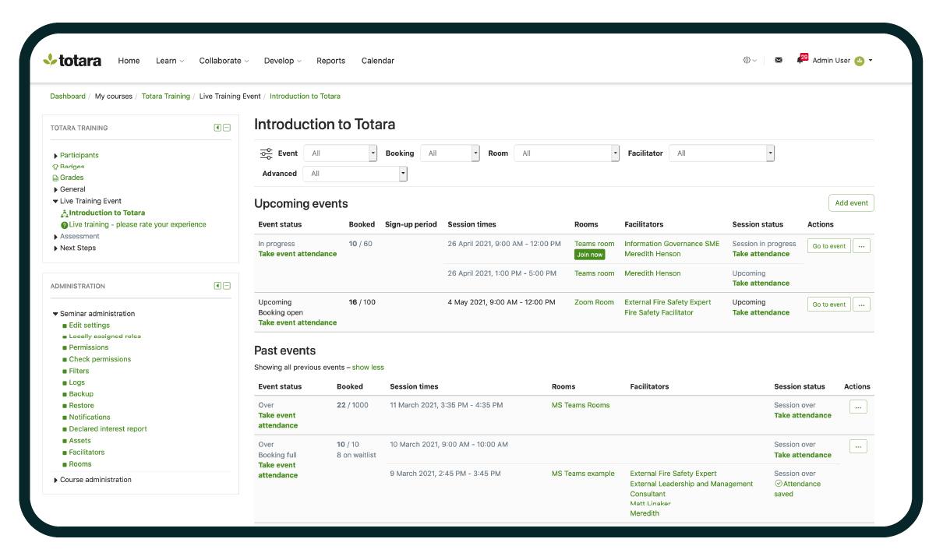Open the notifications bell with 29 badge
Image resolution: width=936 pixels, height=560 pixels.
coord(801,59)
